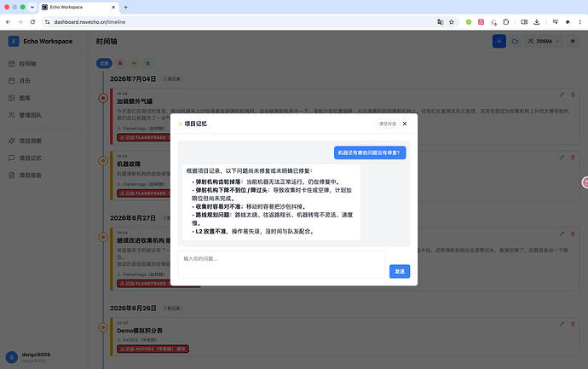Open the 2089A team dropdown

coord(544,41)
